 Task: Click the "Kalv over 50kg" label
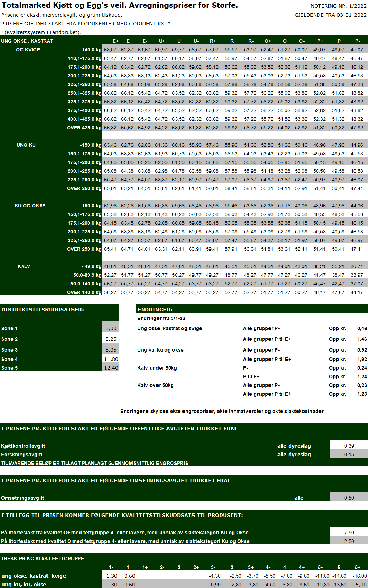click(x=155, y=385)
